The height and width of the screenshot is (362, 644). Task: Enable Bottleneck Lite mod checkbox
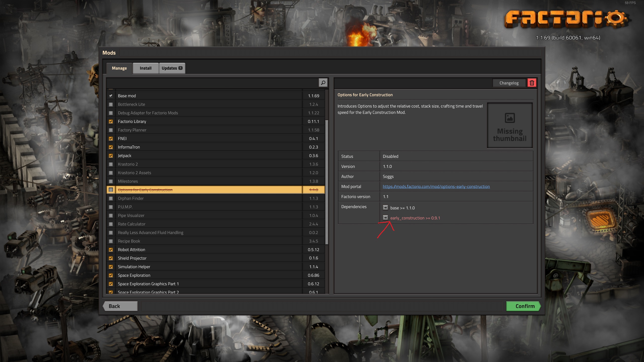pyautogui.click(x=111, y=104)
